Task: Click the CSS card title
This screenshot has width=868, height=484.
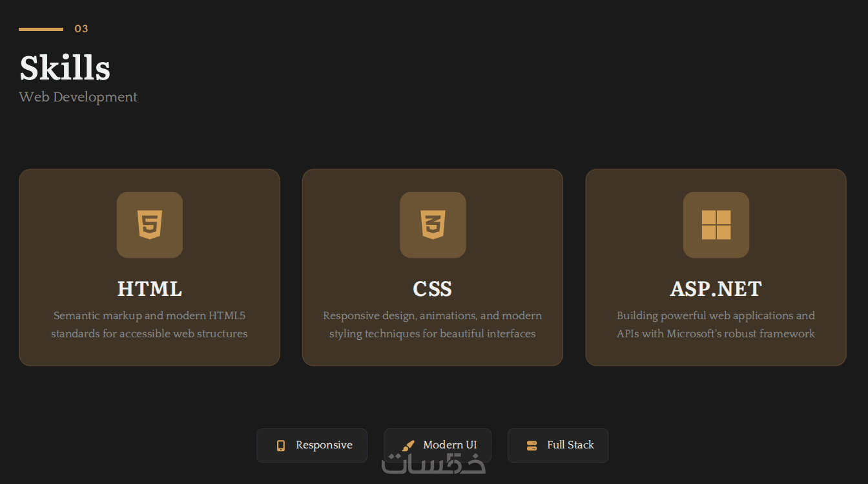Action: click(x=433, y=289)
